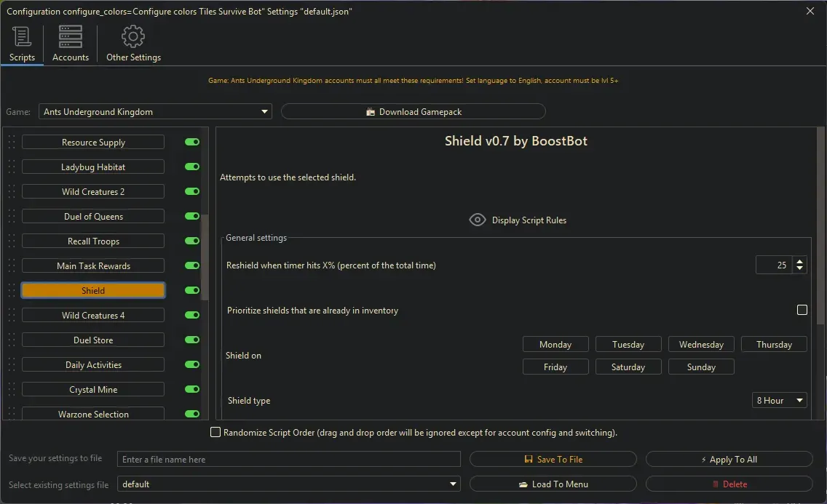Open the Accounts server icon
This screenshot has height=504, width=827.
[71, 37]
